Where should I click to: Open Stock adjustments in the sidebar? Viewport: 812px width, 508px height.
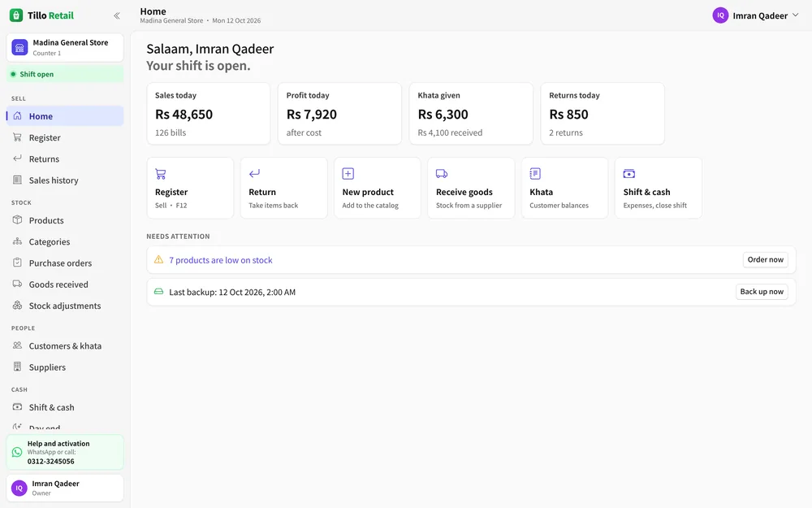point(65,306)
